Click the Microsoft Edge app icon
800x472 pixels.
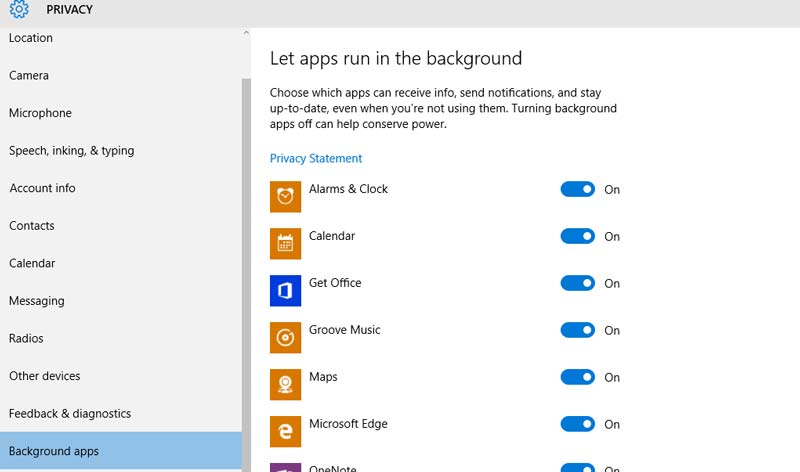point(285,431)
